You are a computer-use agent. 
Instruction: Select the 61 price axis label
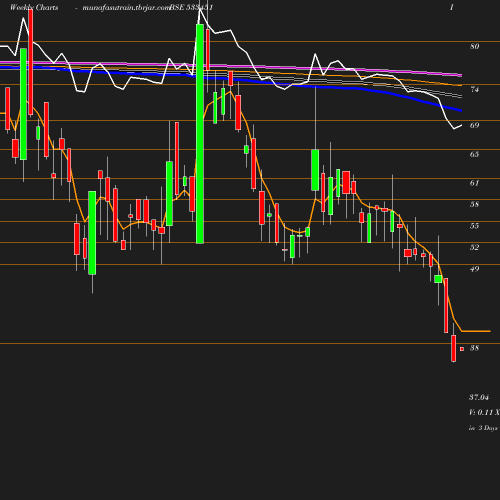coord(475,183)
